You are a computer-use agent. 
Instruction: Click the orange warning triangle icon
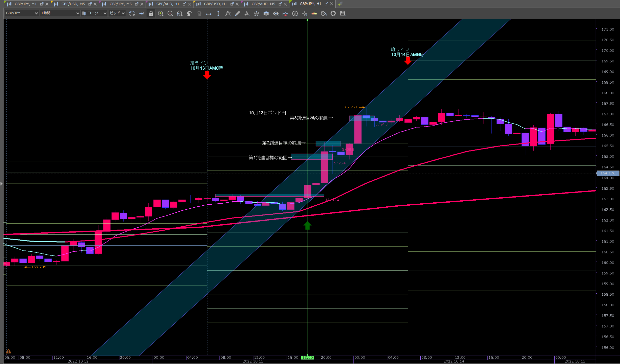9,351
